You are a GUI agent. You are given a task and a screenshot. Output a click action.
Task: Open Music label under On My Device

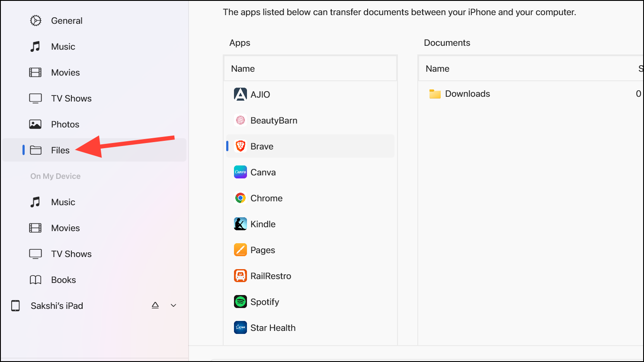click(63, 202)
